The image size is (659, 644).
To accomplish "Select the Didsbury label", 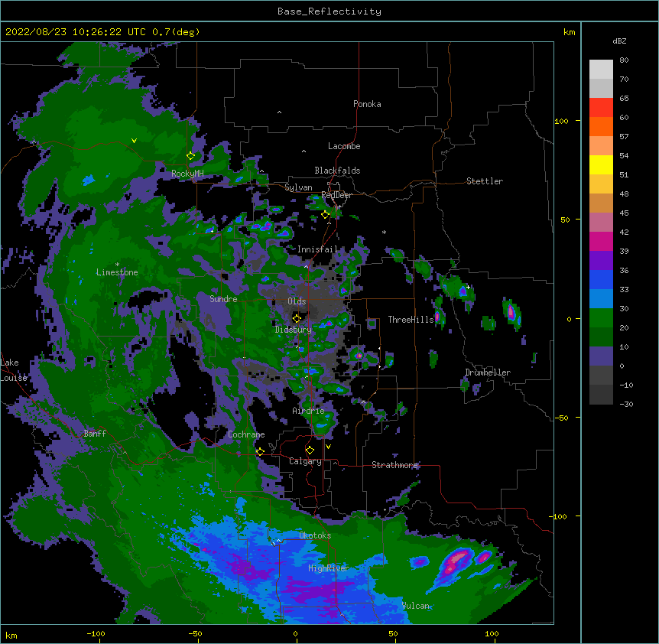I will (x=294, y=330).
